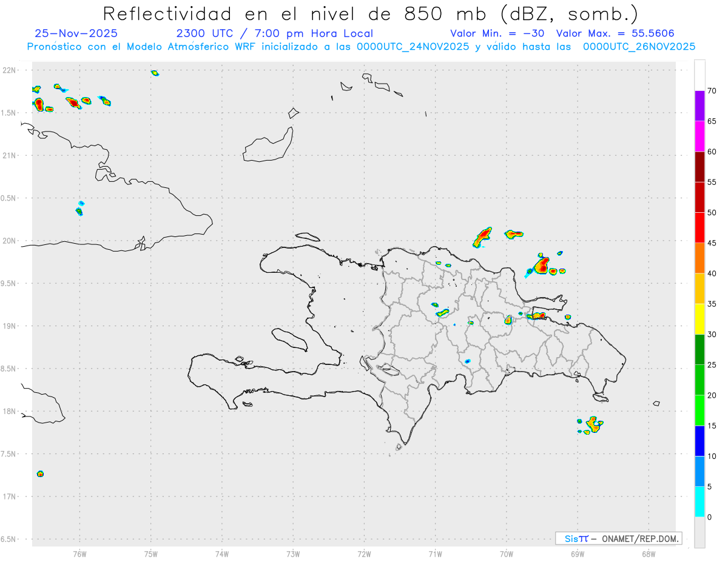728x562 pixels.
Task: Select the "0" colorbar label
Action: [x=710, y=517]
